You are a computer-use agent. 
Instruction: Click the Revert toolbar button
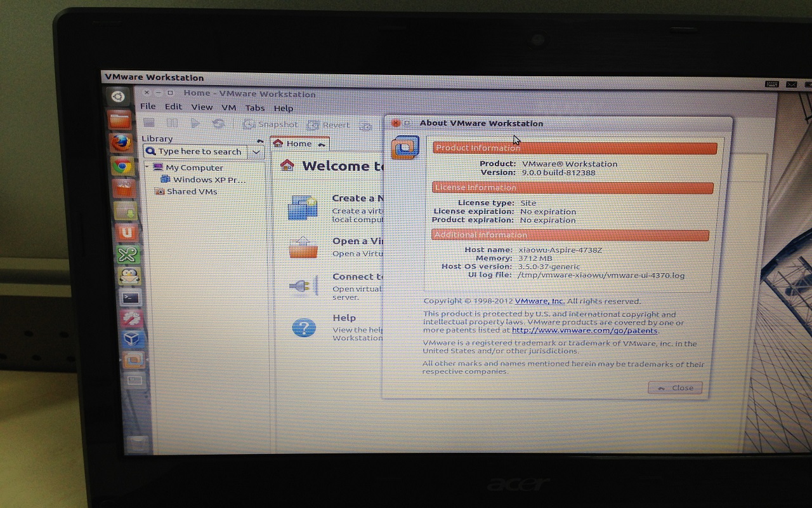click(329, 125)
